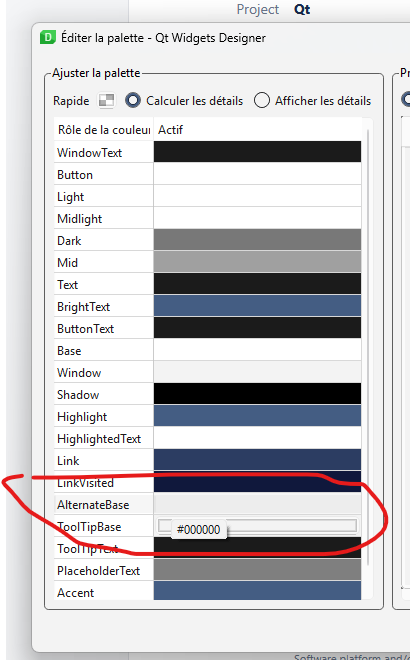Select the Calculer les détails radio button
The height and width of the screenshot is (660, 410).
click(x=133, y=101)
